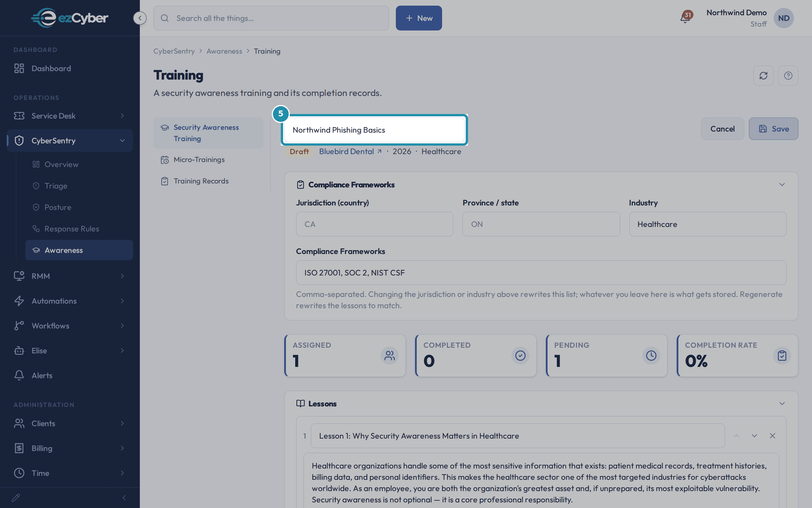Expand the Elise menu chevron
812x508 pixels.
coord(122,351)
